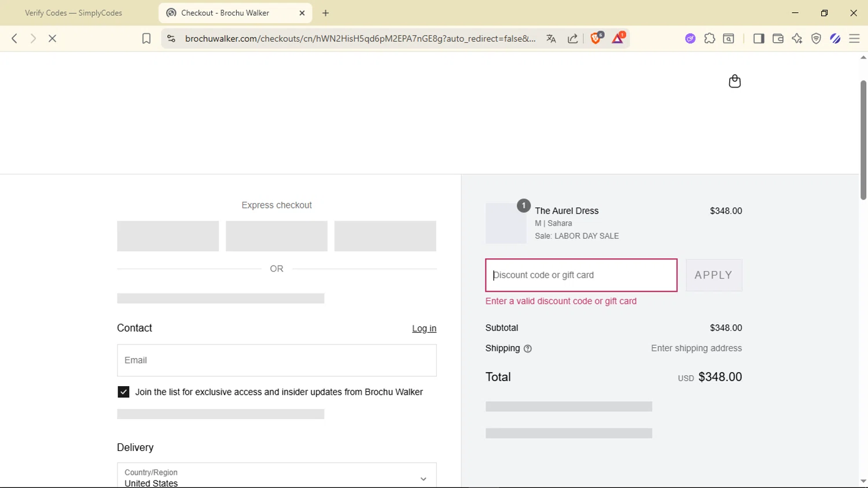Stop loading the page
This screenshot has width=868, height=488.
[x=52, y=38]
